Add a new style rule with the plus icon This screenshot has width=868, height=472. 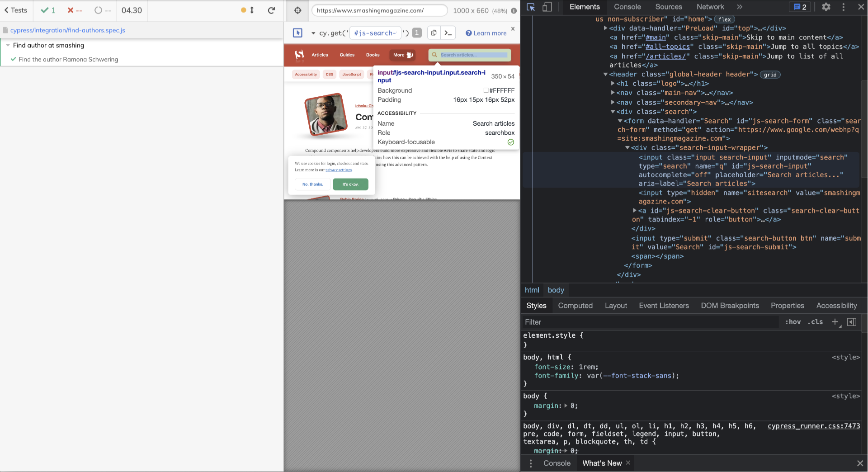pos(835,322)
